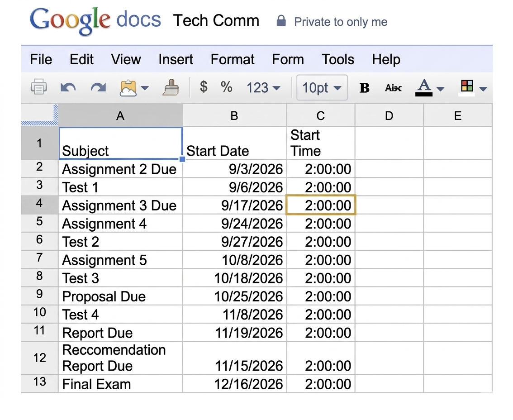Click the Private to only me link
The height and width of the screenshot is (420, 513).
pos(341,22)
